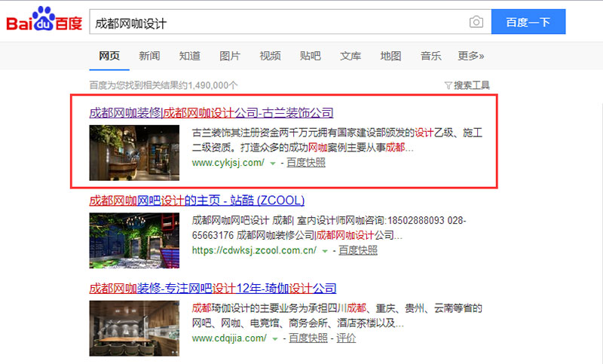Open 百度快照 for zcool result
Image resolution: width=603 pixels, height=364 pixels.
click(x=357, y=250)
